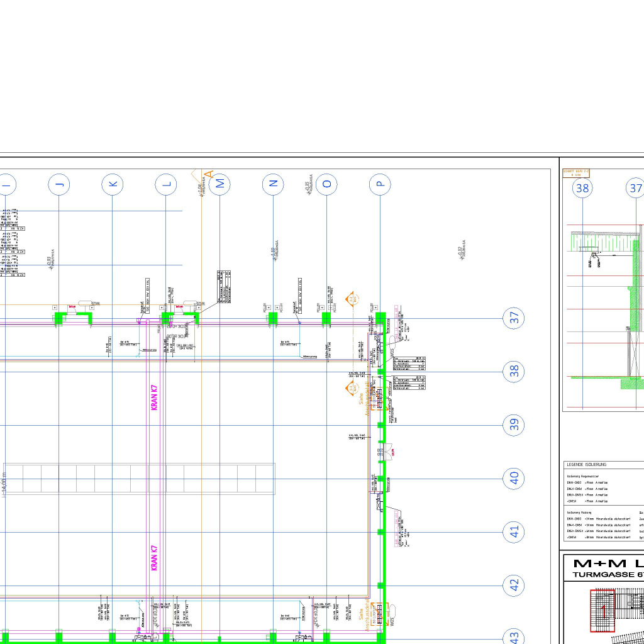644x644 pixels.
Task: Select the column axis bubble O
Action: click(326, 184)
